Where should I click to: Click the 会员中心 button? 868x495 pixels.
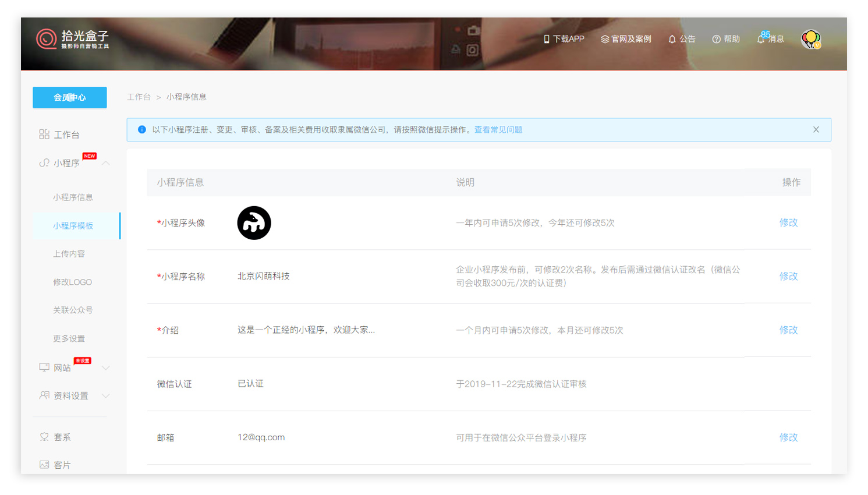point(70,97)
